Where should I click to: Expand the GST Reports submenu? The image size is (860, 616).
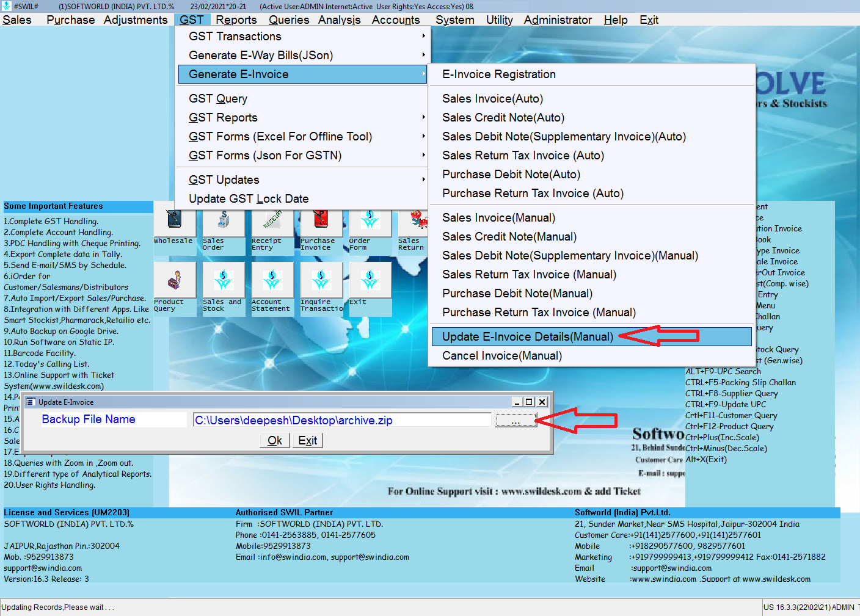(302, 118)
